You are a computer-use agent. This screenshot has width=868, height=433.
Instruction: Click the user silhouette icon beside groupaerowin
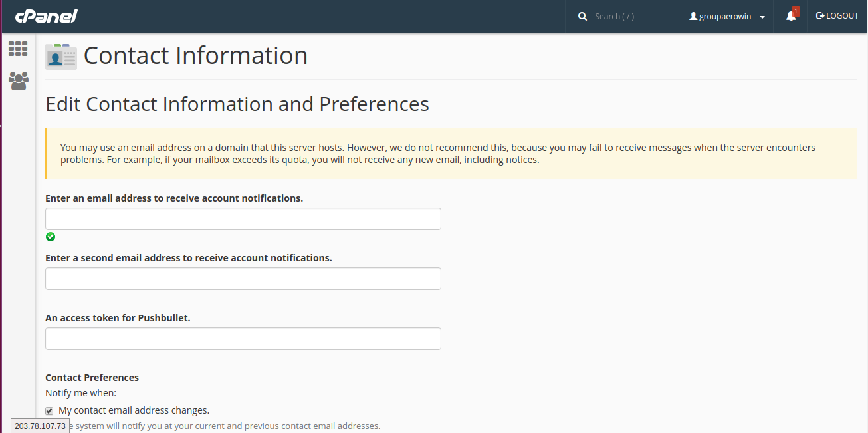pos(693,17)
